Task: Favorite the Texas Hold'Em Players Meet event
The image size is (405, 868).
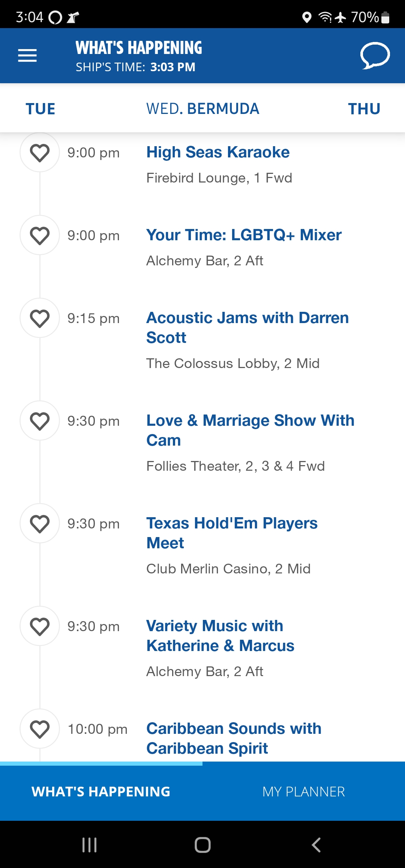Action: pos(40,524)
